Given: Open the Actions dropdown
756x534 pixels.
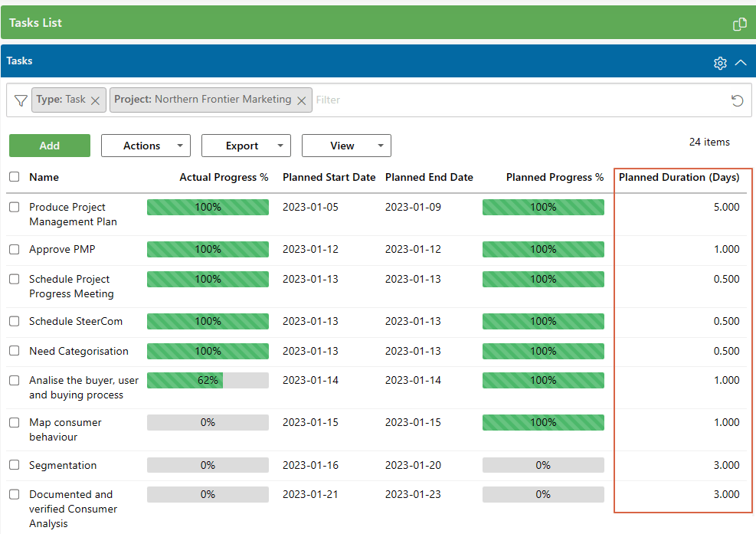Looking at the screenshot, I should [x=146, y=146].
